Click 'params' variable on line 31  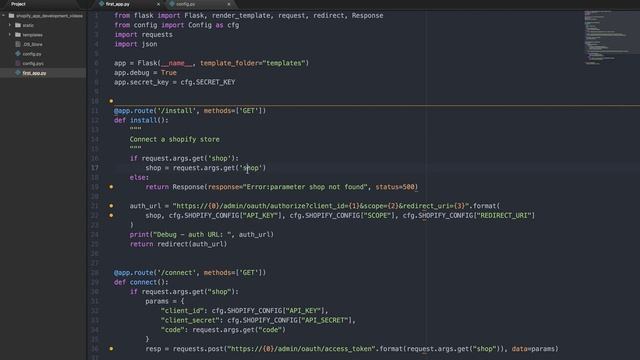[x=157, y=301]
